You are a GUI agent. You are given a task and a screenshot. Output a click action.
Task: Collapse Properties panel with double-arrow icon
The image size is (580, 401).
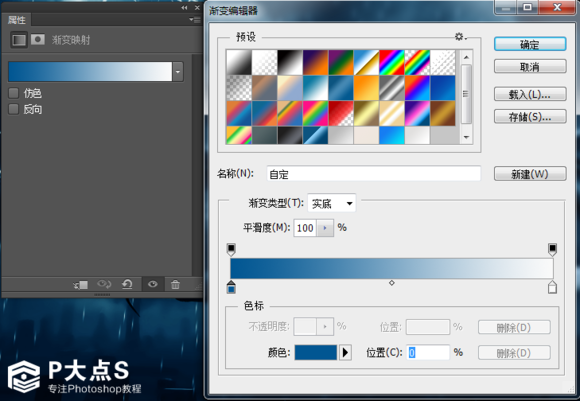click(x=184, y=8)
